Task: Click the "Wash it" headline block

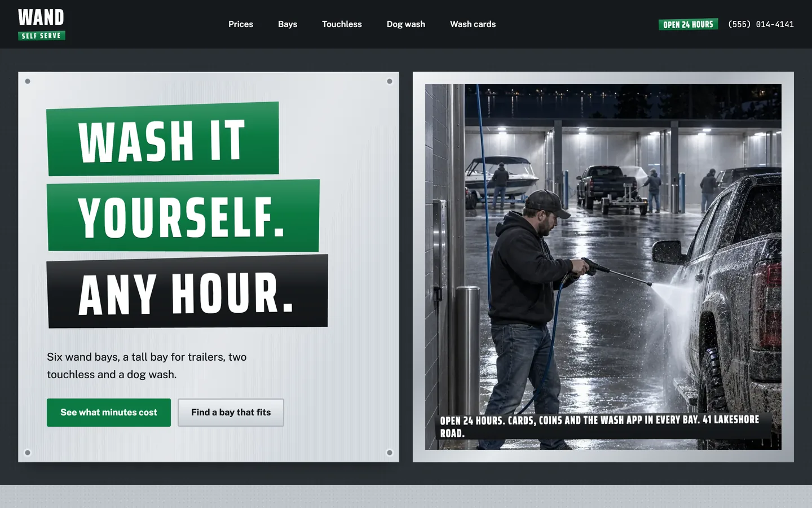Action: (163, 139)
